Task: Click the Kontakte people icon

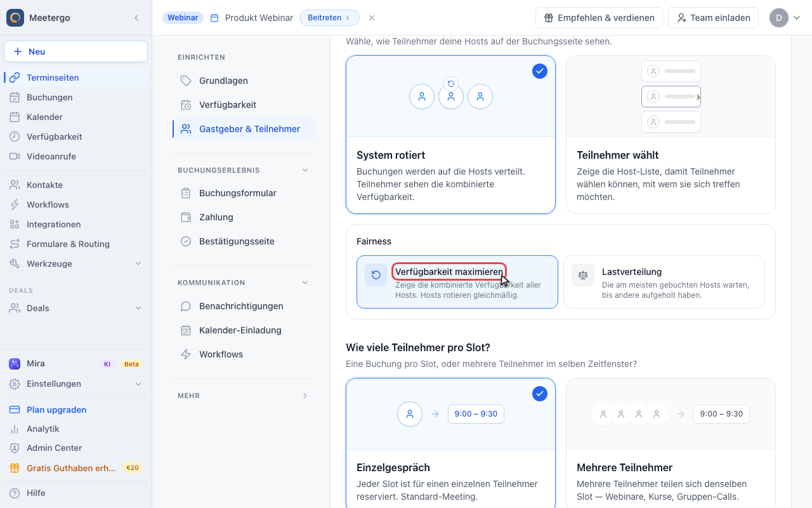Action: [15, 185]
